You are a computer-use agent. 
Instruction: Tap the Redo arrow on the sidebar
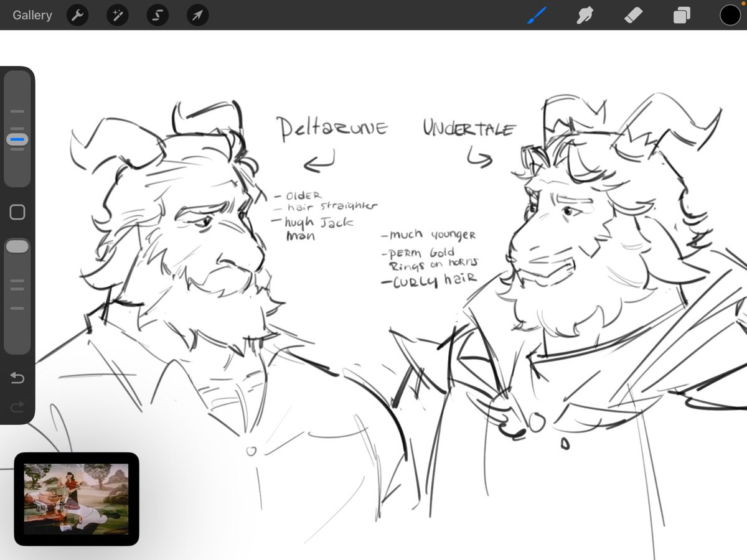point(17,407)
